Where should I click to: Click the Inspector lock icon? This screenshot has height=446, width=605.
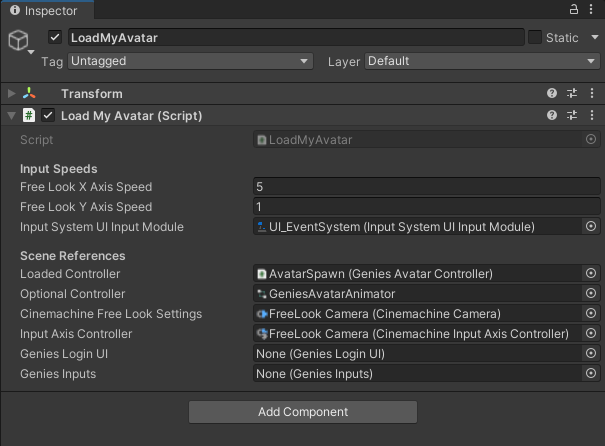574,9
